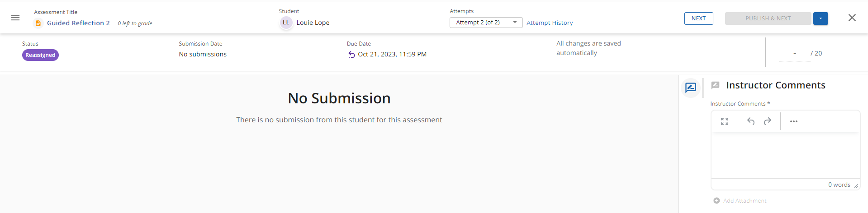Viewport: 868px width, 213px height.
Task: Show more editor toolbar options
Action: click(x=794, y=121)
